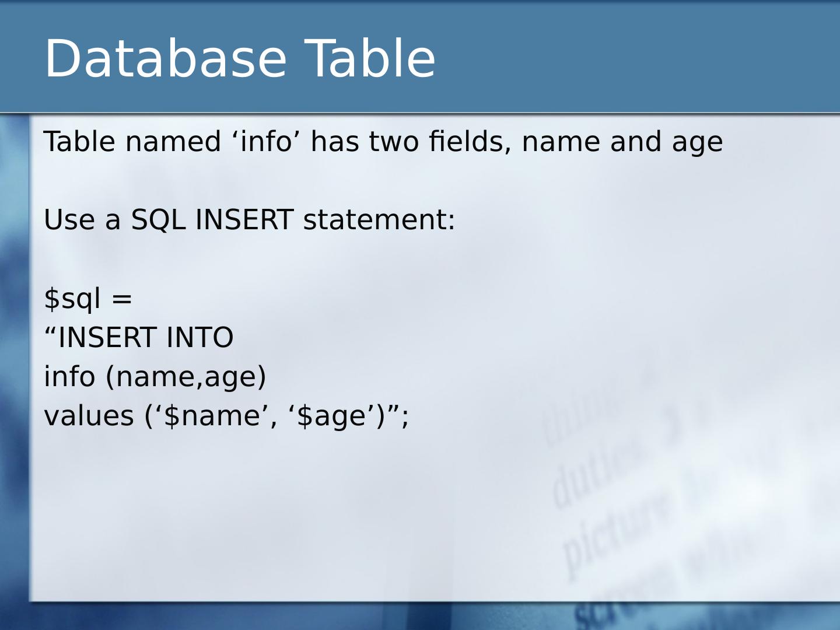Screen dimensions: 840x630
Task: Click the word 'named' in the first sentence
Action: (173, 142)
